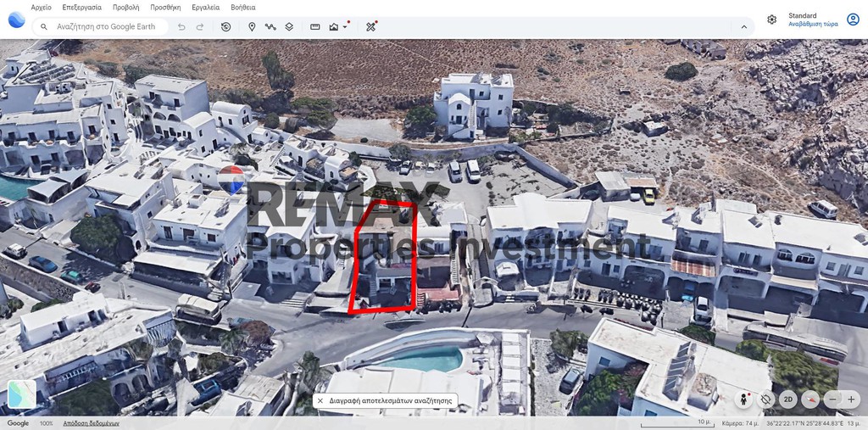Screen dimensions: 868x430
Task: Draw a path or polygon
Action: point(270,26)
